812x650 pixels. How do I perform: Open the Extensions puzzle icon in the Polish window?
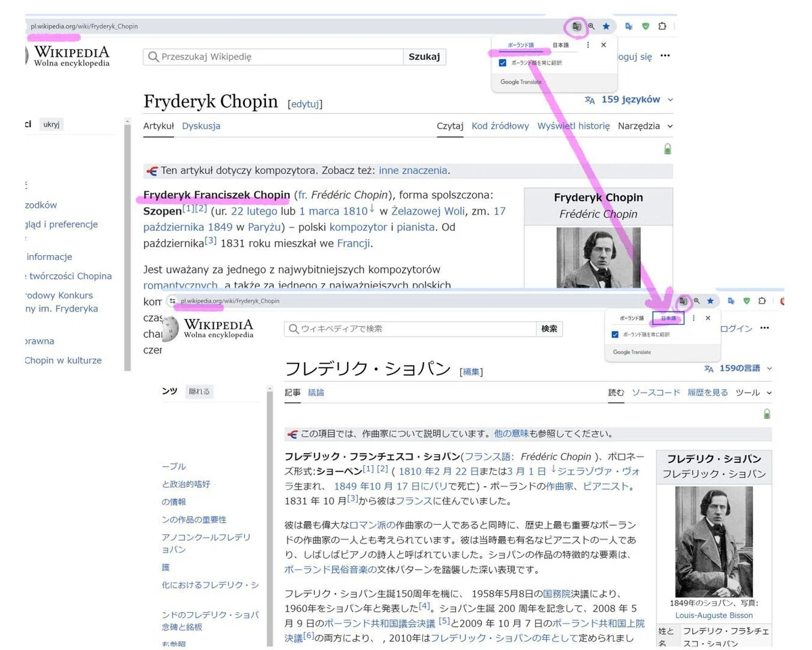[x=662, y=26]
